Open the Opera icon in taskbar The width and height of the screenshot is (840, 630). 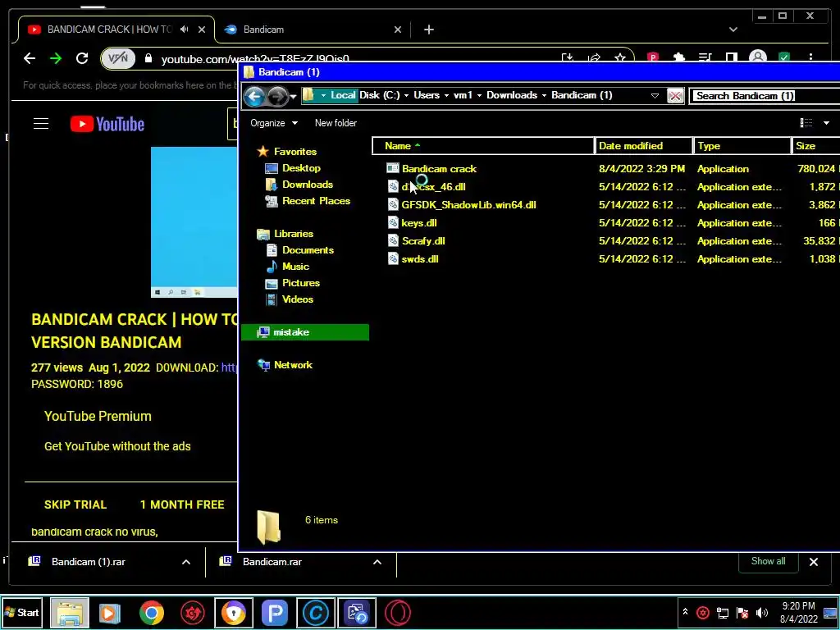click(398, 612)
